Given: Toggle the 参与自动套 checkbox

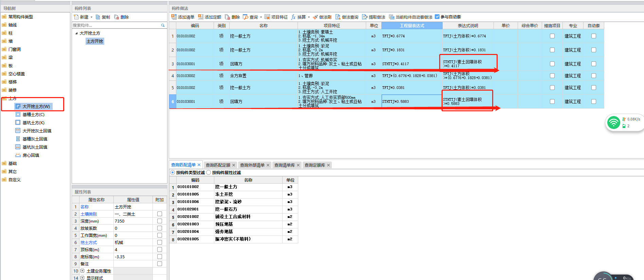Looking at the screenshot, I should point(437,17).
